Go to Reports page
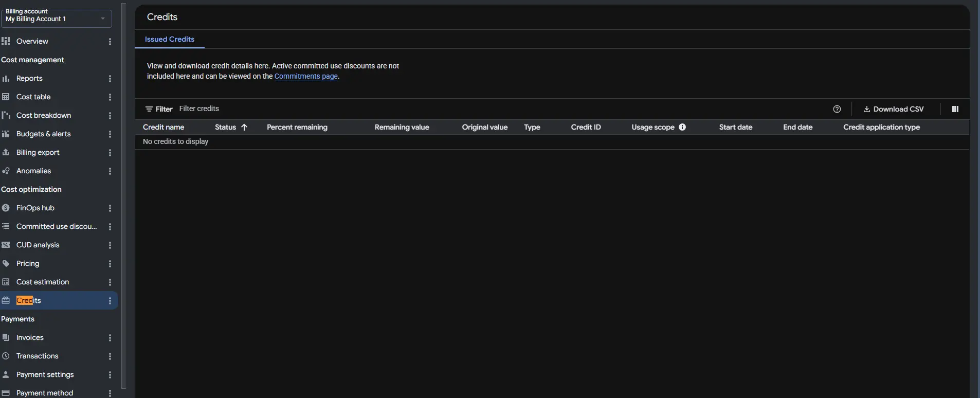The width and height of the screenshot is (980, 398). point(29,78)
